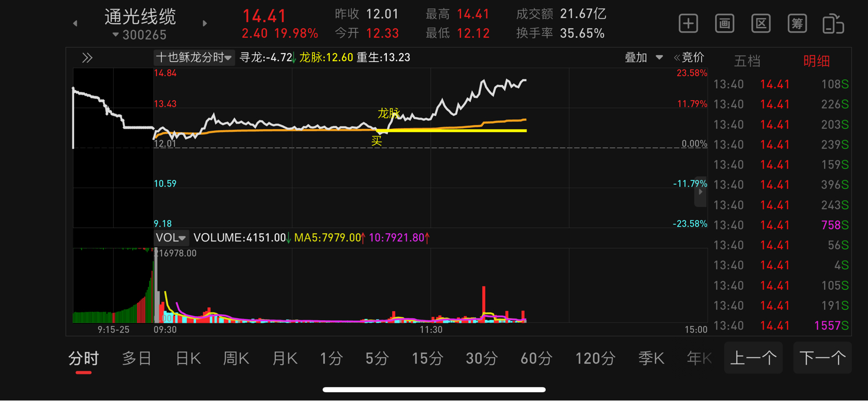The height and width of the screenshot is (401, 868).
Task: Tap the stock name 通光线缆
Action: tap(140, 17)
